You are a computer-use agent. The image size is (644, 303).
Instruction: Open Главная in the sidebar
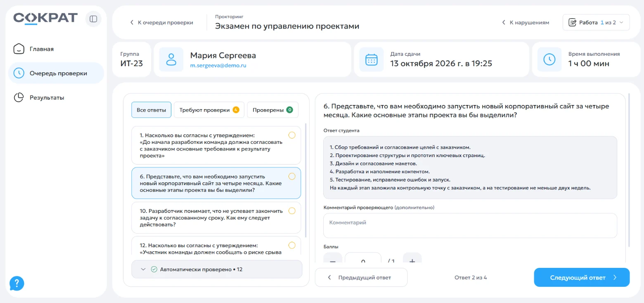point(56,49)
